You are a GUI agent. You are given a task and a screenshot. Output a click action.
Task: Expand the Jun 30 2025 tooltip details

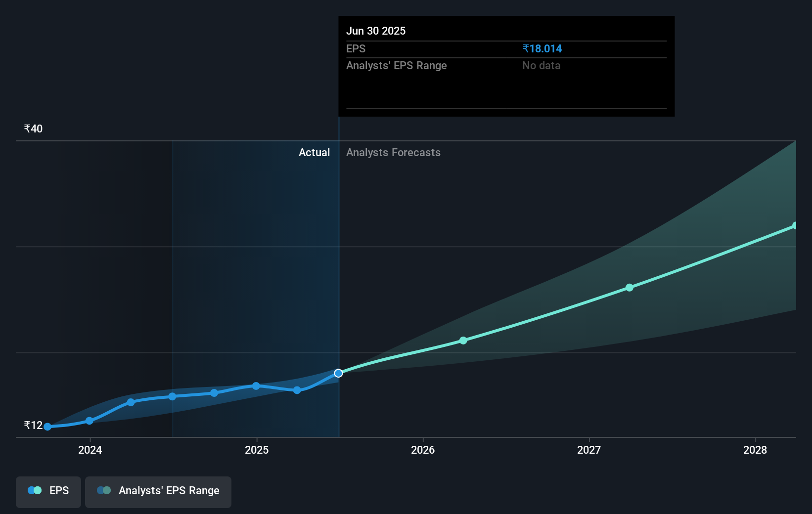[376, 31]
